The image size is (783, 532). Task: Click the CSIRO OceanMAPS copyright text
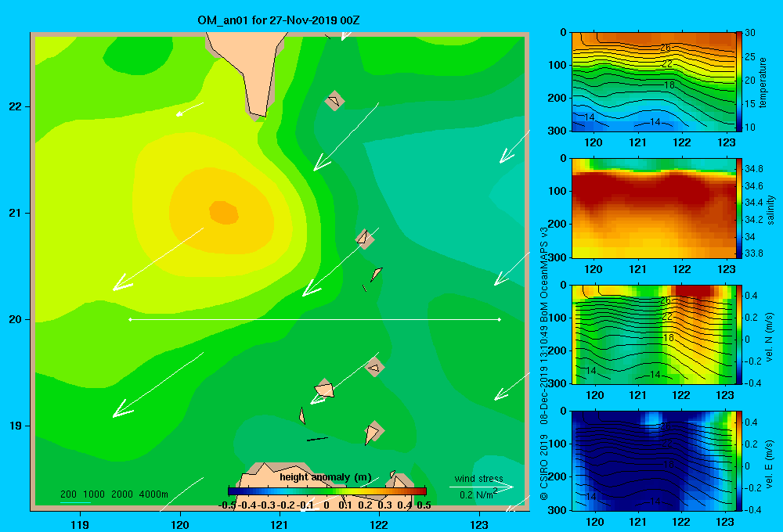544,363
